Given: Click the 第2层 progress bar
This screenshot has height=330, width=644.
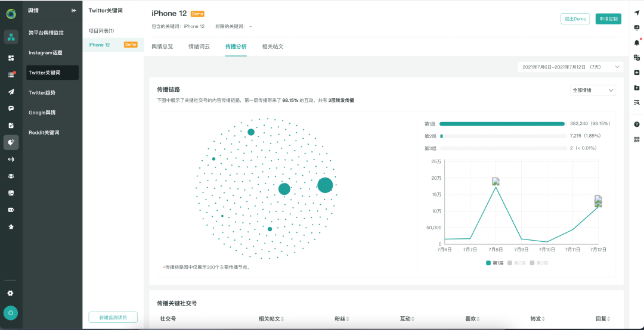Looking at the screenshot, I should (x=502, y=136).
